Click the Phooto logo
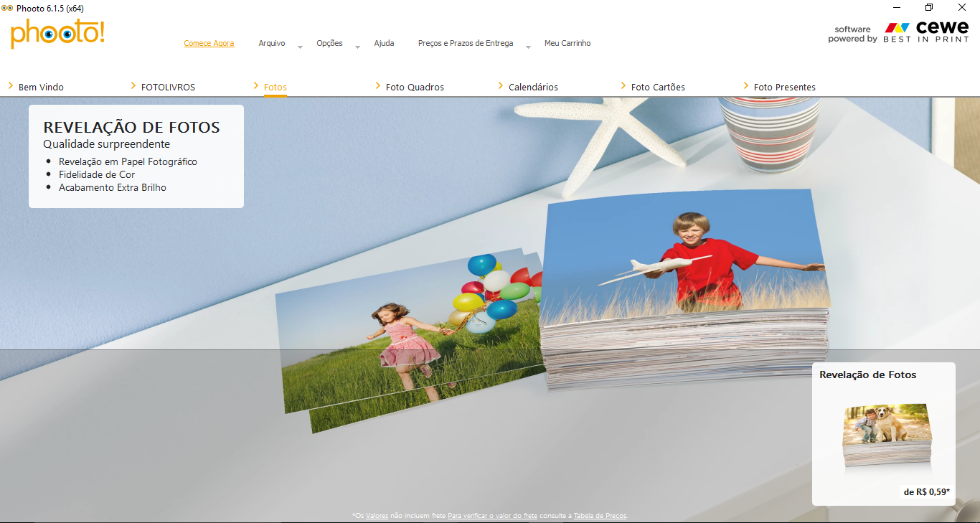 tap(57, 34)
